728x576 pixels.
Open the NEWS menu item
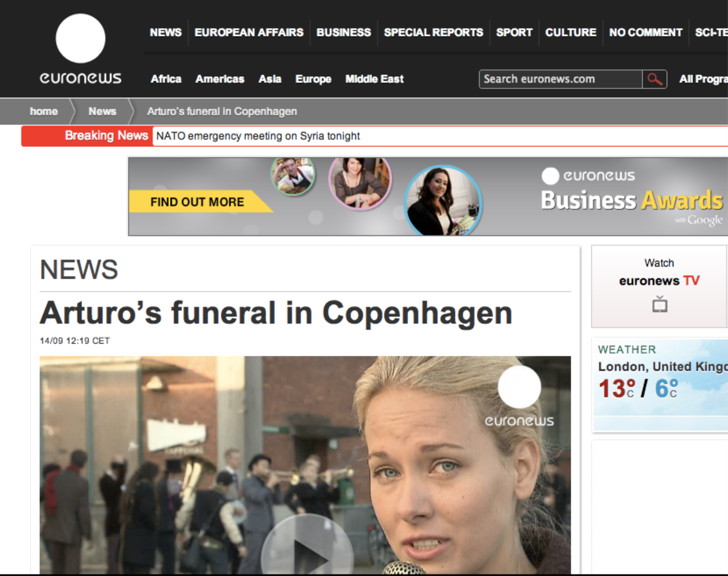pyautogui.click(x=166, y=32)
